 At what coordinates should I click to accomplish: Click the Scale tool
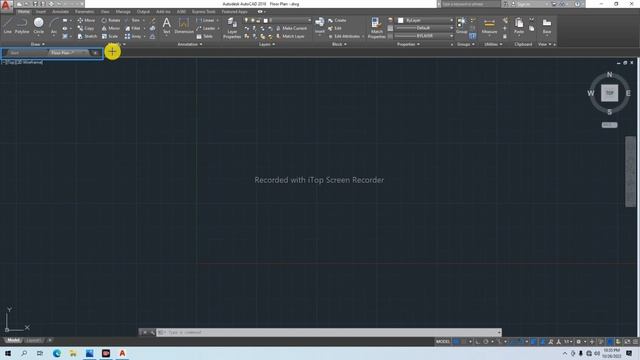(x=110, y=36)
